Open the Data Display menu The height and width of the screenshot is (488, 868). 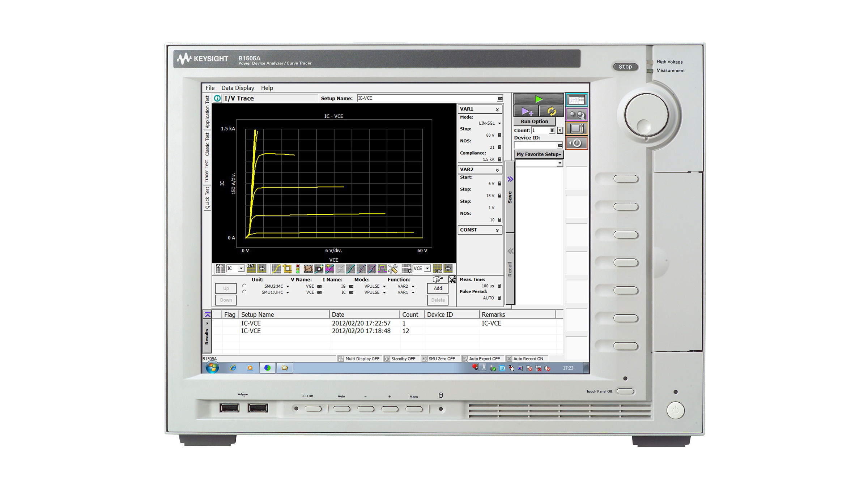238,88
